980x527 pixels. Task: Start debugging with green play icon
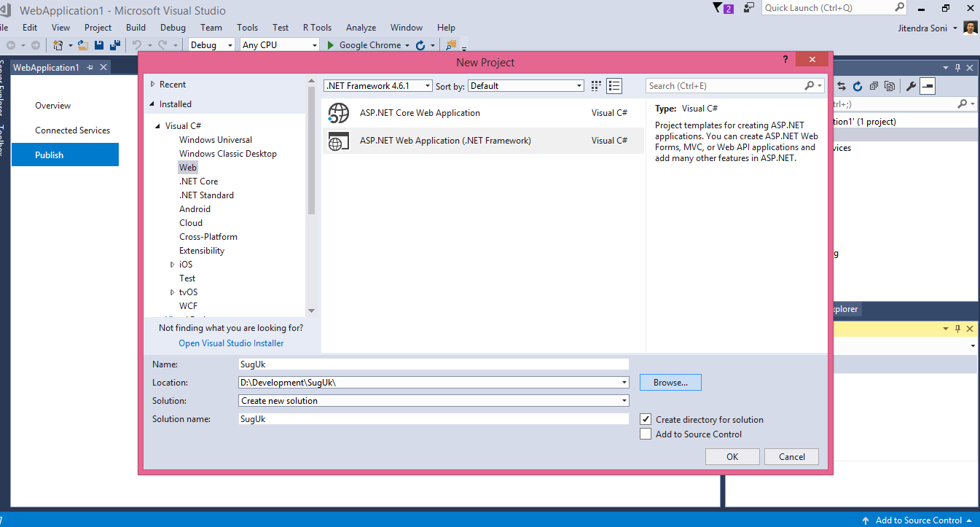point(331,45)
